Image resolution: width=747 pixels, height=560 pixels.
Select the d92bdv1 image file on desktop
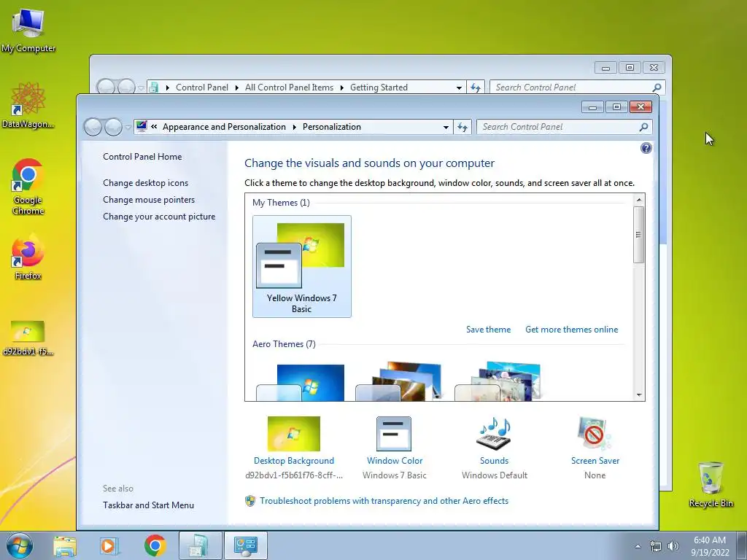pyautogui.click(x=28, y=338)
